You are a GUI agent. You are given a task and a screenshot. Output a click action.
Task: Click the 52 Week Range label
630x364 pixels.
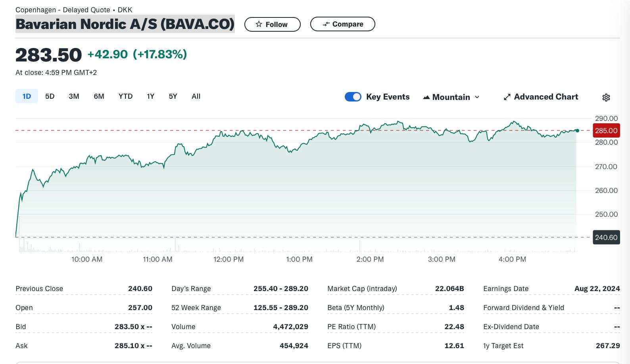point(196,308)
